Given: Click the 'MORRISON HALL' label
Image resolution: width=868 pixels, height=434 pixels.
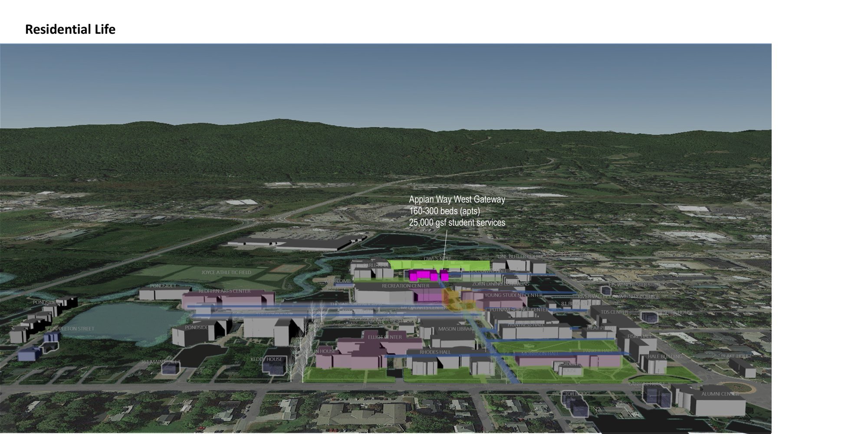Looking at the screenshot, I should click(540, 354).
